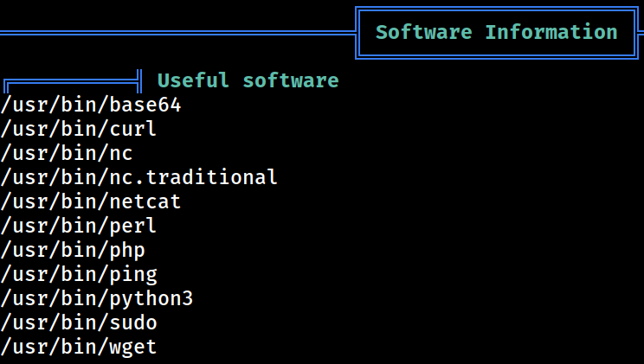Click the word Useful in section title
644x364 pixels.
click(x=193, y=80)
